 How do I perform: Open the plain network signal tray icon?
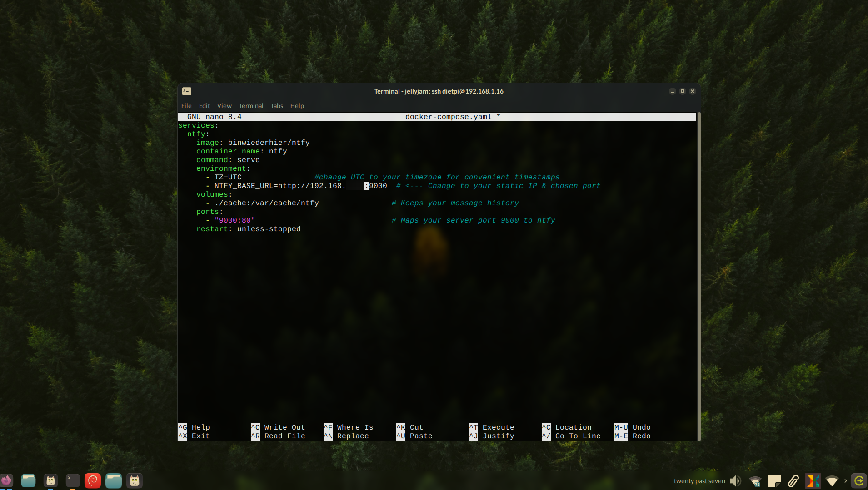tap(832, 481)
